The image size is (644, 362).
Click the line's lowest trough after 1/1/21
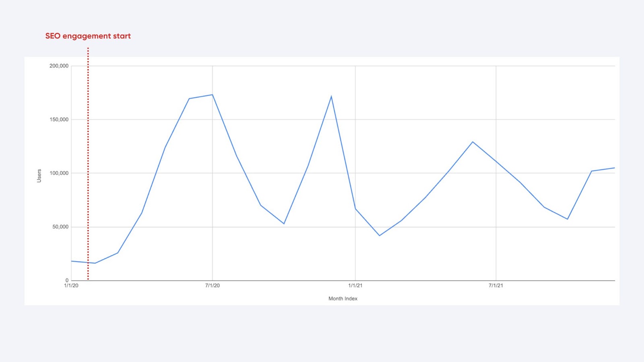[379, 236]
